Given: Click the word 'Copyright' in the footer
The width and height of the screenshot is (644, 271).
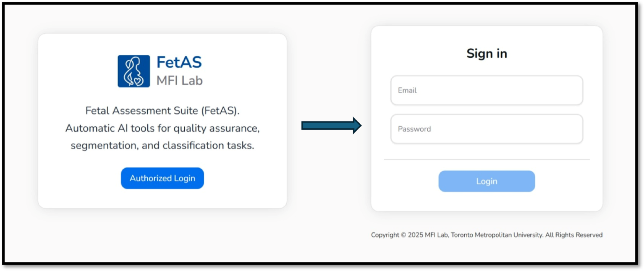Looking at the screenshot, I should pos(385,235).
